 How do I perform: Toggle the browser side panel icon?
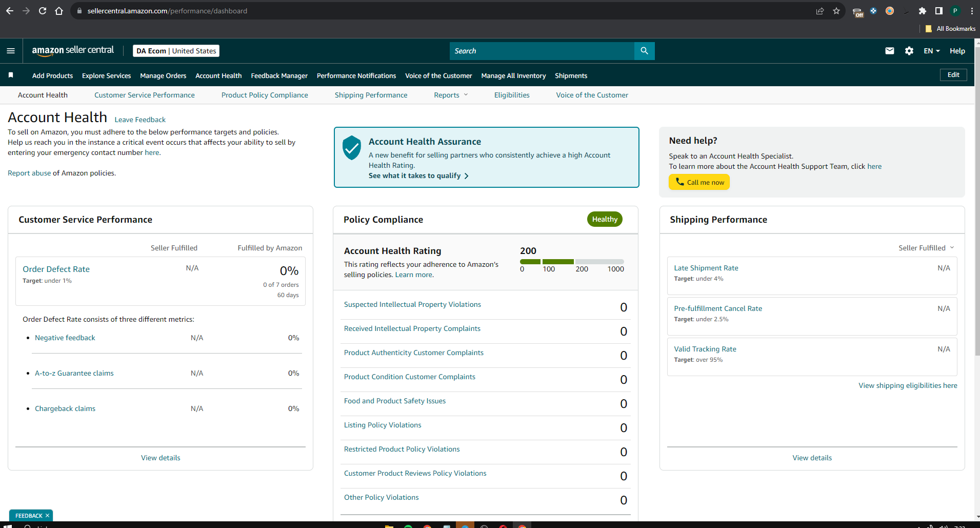tap(939, 11)
